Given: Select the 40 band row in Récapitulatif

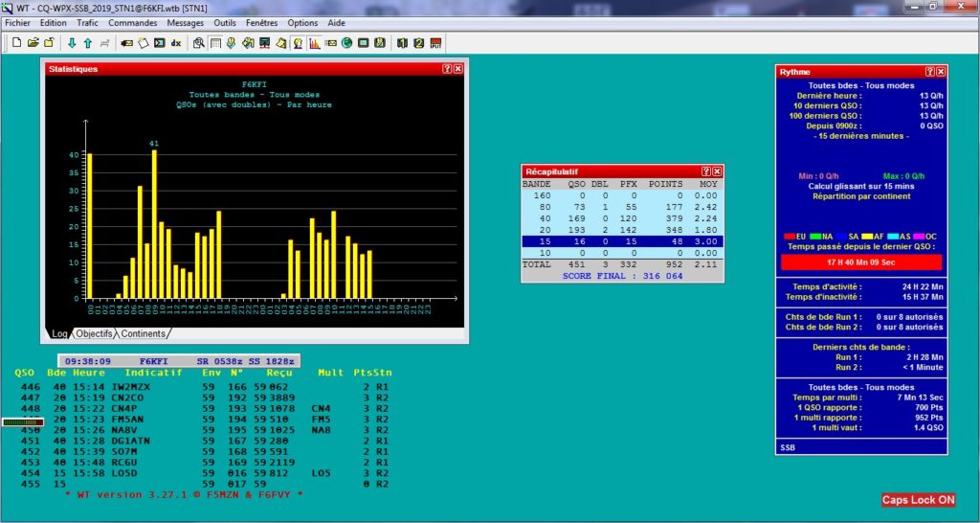Looking at the screenshot, I should [x=622, y=218].
